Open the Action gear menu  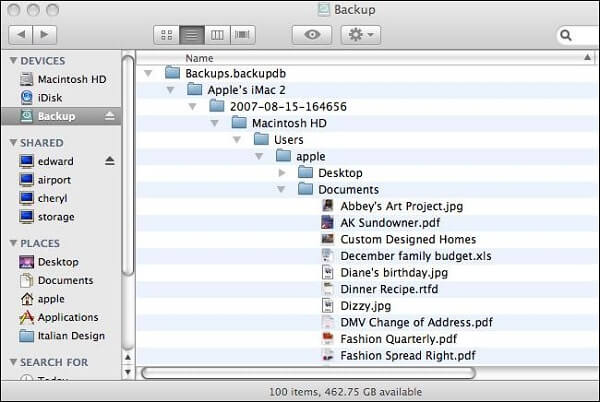[360, 35]
